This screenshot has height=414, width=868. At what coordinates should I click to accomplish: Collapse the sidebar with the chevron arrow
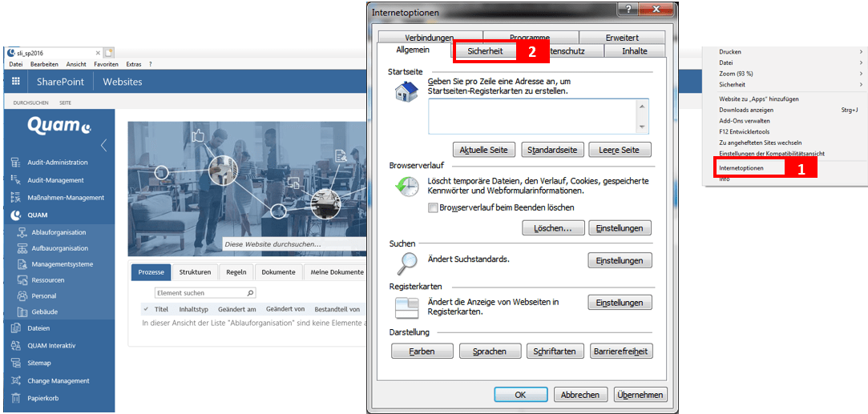[103, 146]
